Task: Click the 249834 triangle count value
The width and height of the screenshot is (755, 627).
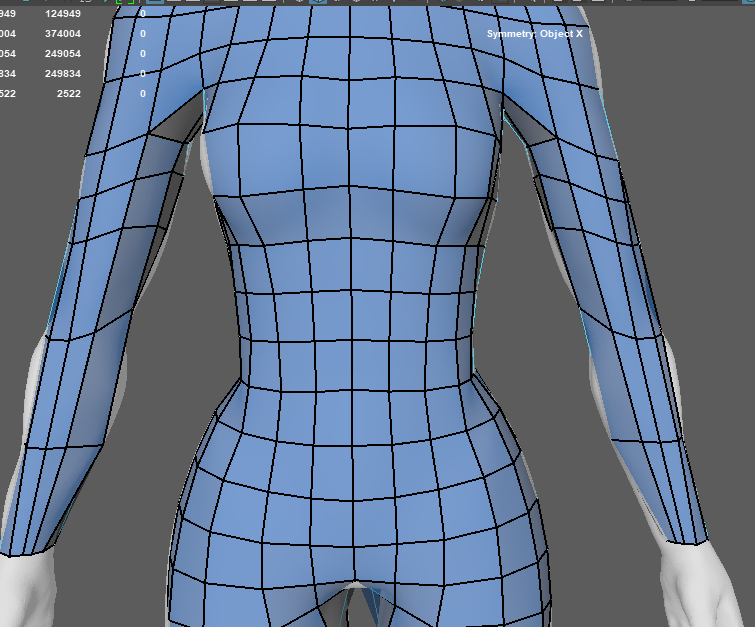Action: (x=63, y=74)
